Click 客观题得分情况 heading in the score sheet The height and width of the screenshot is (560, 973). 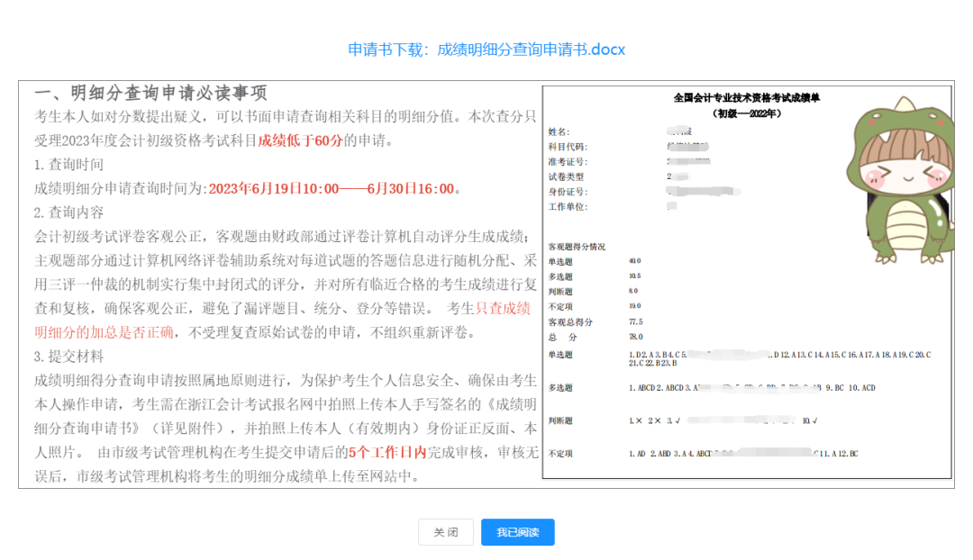(577, 246)
